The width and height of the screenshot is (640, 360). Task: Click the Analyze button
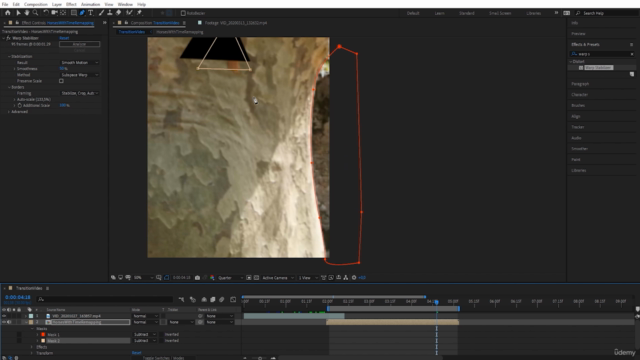click(x=79, y=44)
